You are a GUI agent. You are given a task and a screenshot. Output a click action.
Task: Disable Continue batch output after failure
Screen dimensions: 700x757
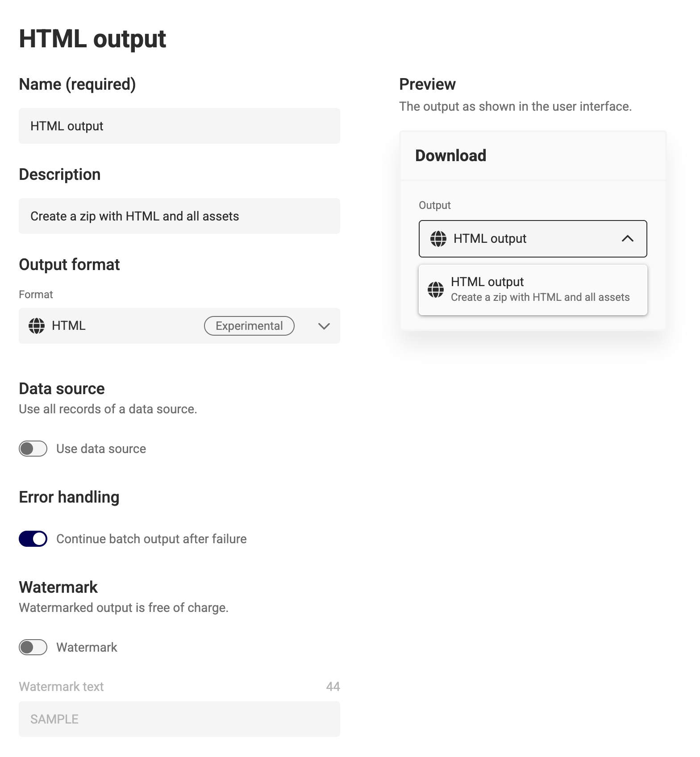coord(33,539)
